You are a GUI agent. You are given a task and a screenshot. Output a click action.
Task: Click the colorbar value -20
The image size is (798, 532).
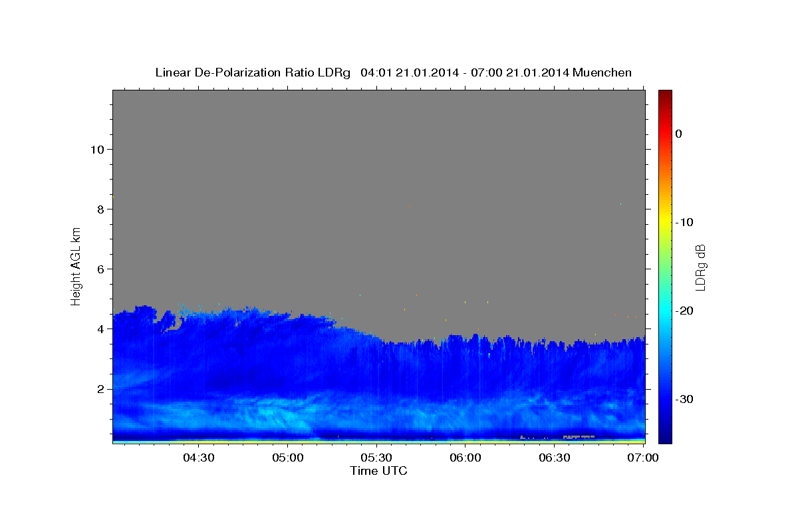coord(684,311)
